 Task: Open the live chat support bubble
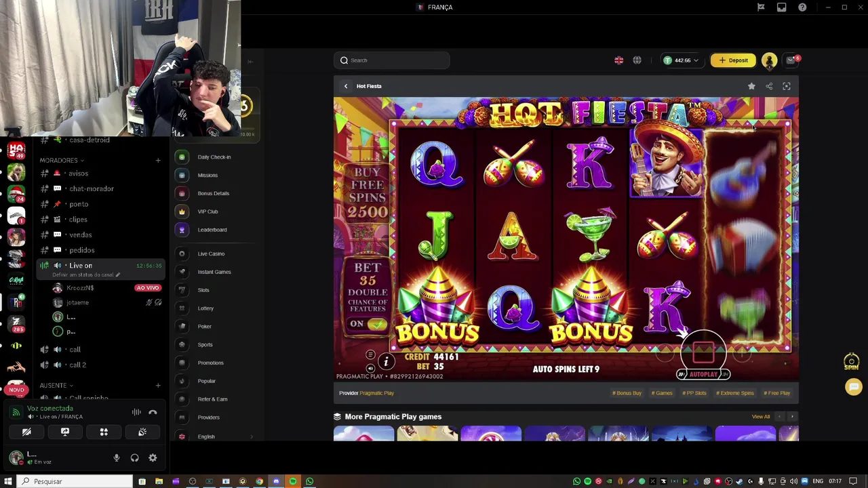click(853, 386)
